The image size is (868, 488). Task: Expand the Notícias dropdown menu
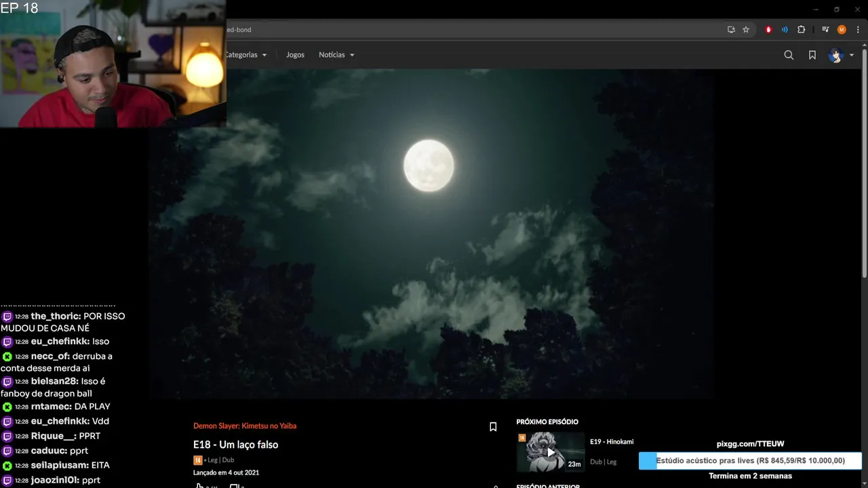coord(336,55)
